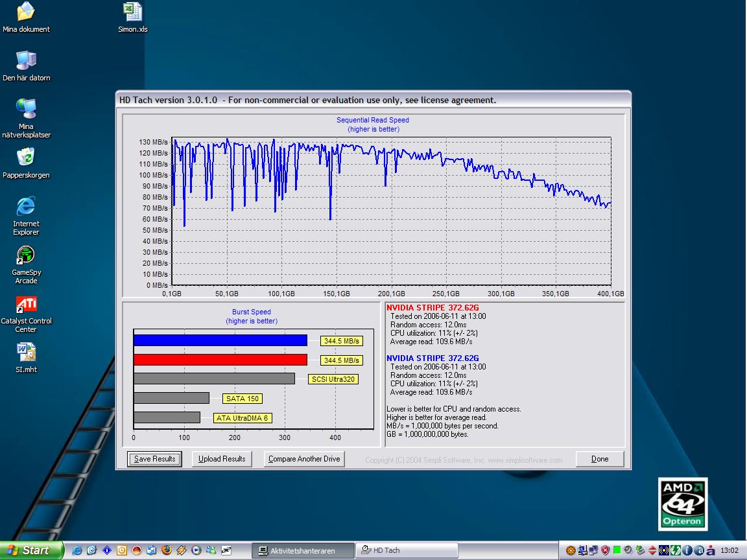Click the SATA 150 label
Screen dimensions: 747x560
[x=243, y=399]
